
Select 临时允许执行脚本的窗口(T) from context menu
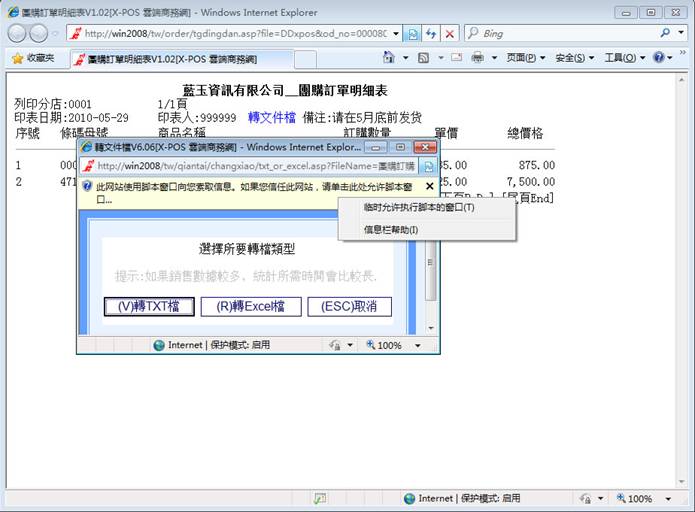[418, 208]
